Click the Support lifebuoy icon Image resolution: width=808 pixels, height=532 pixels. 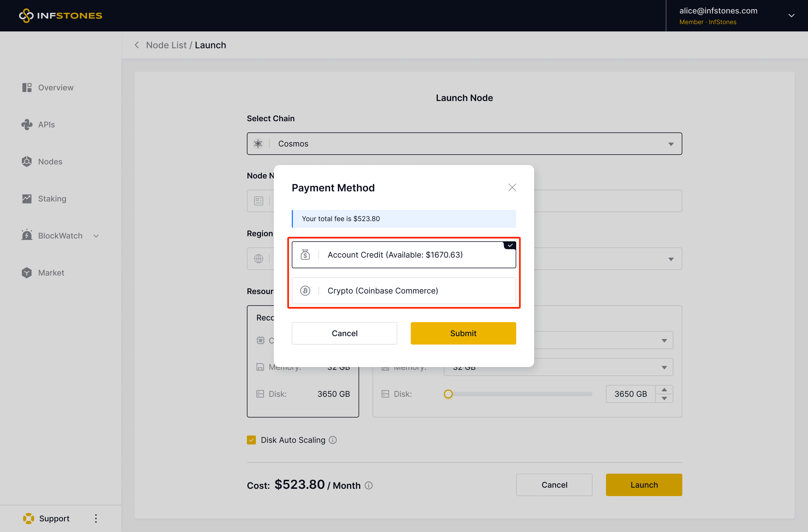coord(29,519)
